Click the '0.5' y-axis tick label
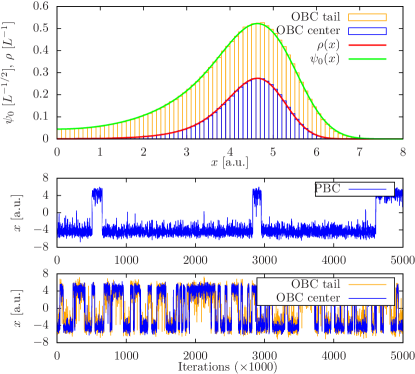This screenshot has height=374, width=415. coord(41,28)
